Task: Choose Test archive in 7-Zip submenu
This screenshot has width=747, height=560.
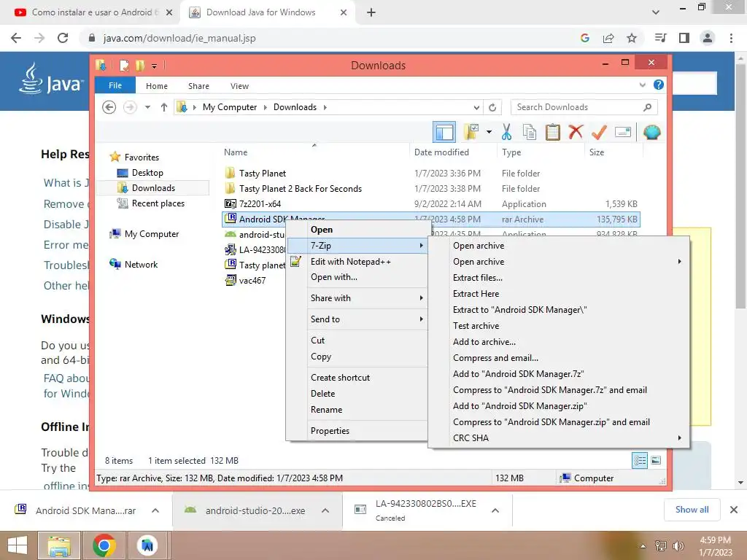Action: [476, 326]
